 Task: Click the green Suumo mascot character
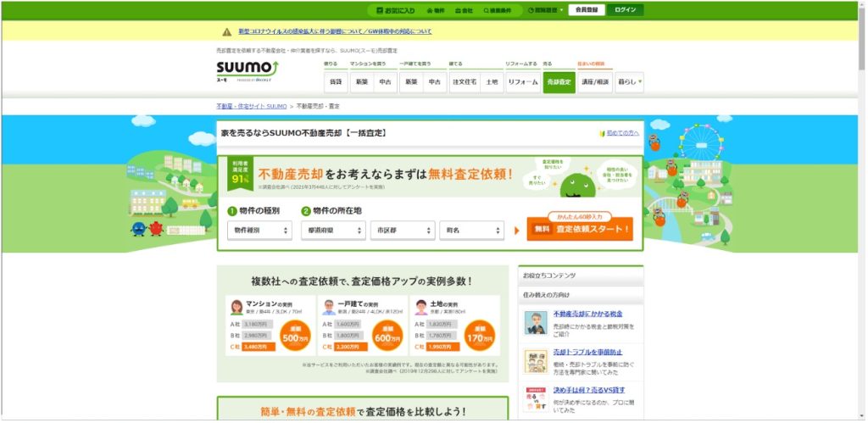577,184
